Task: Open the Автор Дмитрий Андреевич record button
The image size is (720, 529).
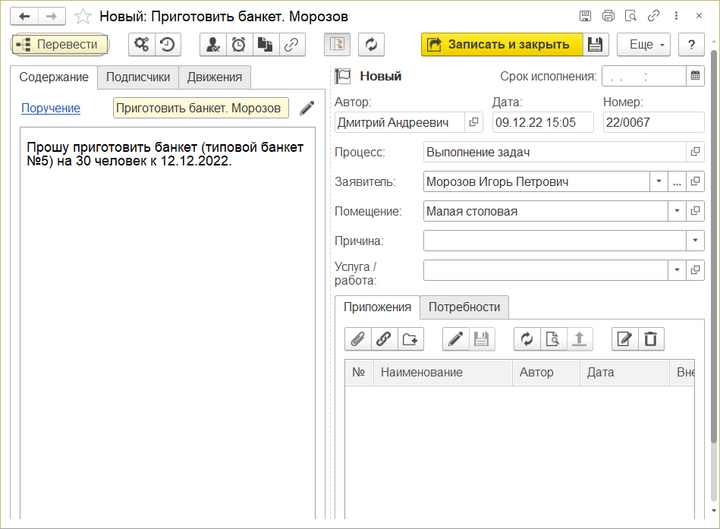Action: tap(473, 123)
